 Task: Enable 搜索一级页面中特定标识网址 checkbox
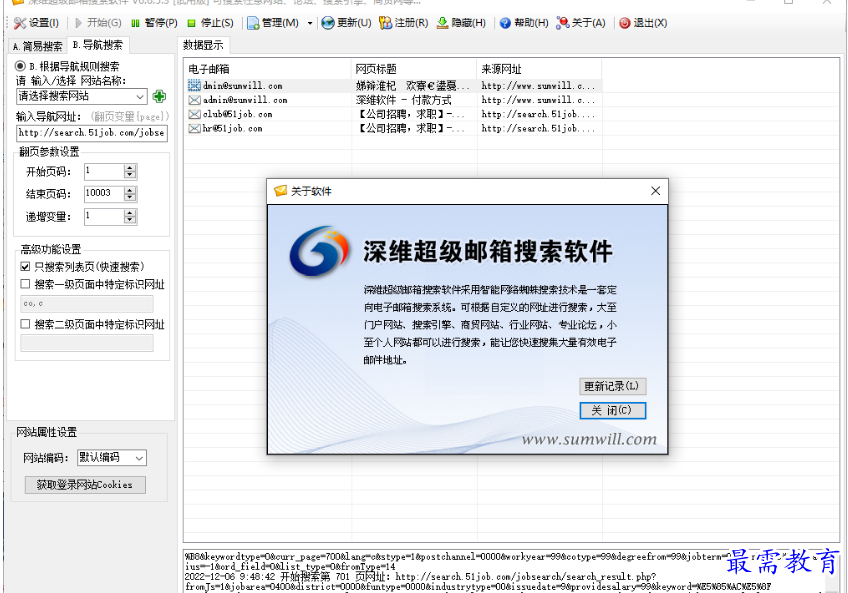point(25,284)
